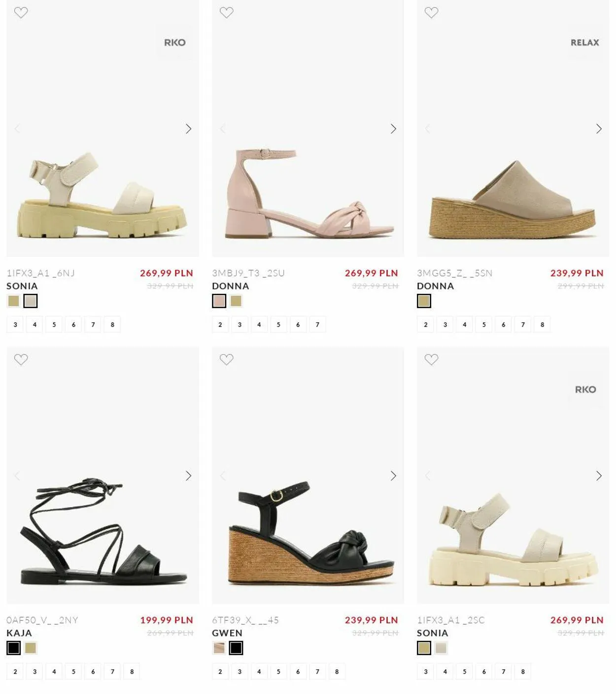Choose size 7 for the pink Donna sandal

(317, 324)
